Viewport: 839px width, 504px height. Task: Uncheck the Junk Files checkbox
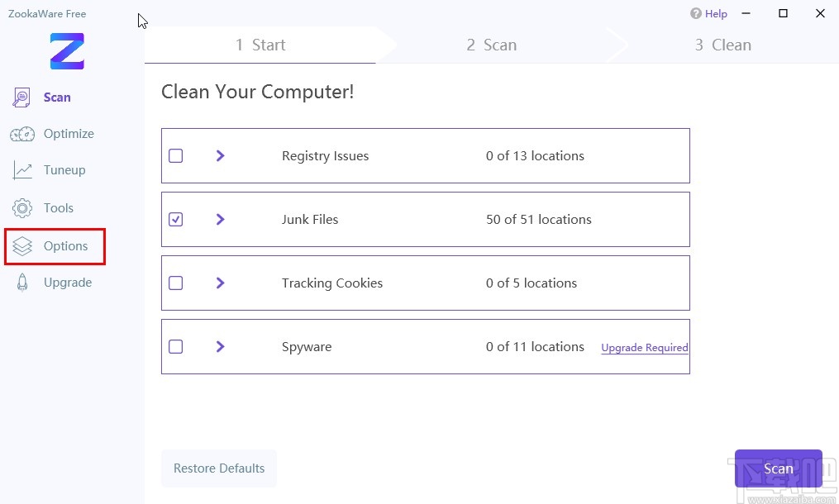tap(175, 219)
